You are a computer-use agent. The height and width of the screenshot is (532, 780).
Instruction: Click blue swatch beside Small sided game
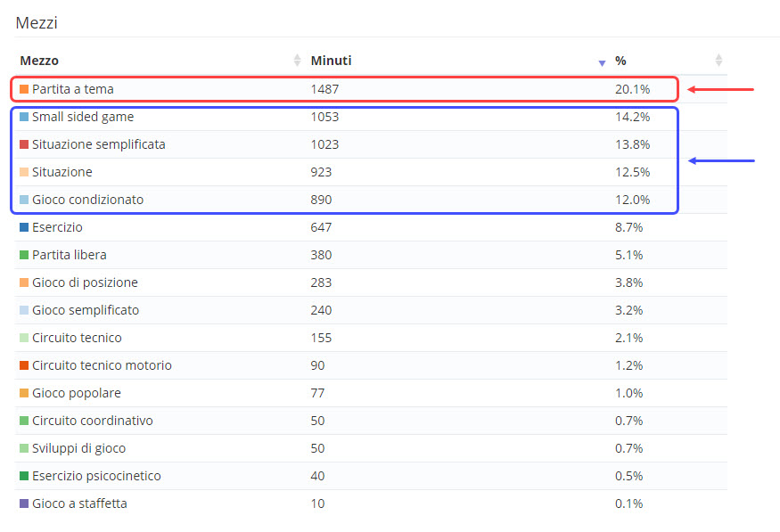click(24, 117)
